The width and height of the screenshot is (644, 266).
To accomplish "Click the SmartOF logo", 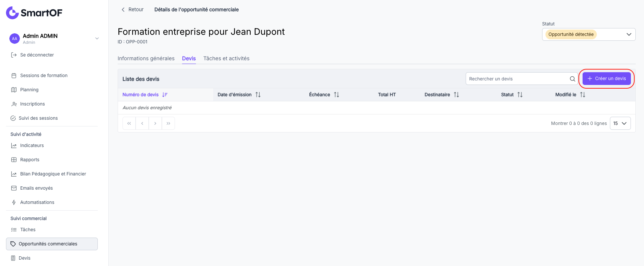I will (34, 13).
